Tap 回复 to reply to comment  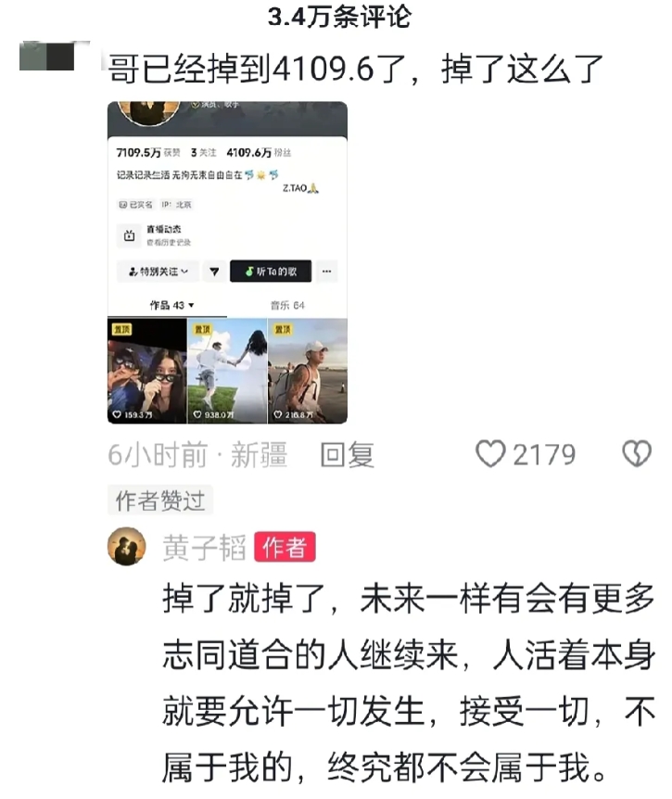coord(348,454)
